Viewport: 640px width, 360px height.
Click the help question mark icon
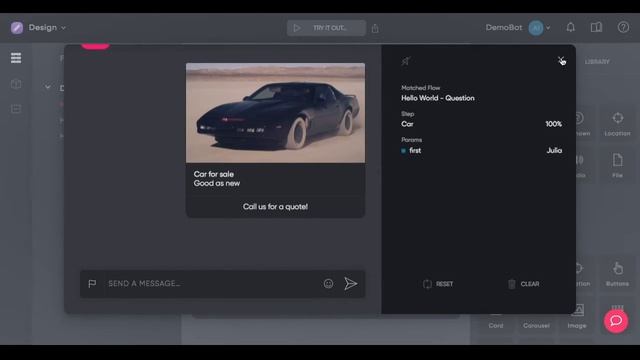point(623,27)
